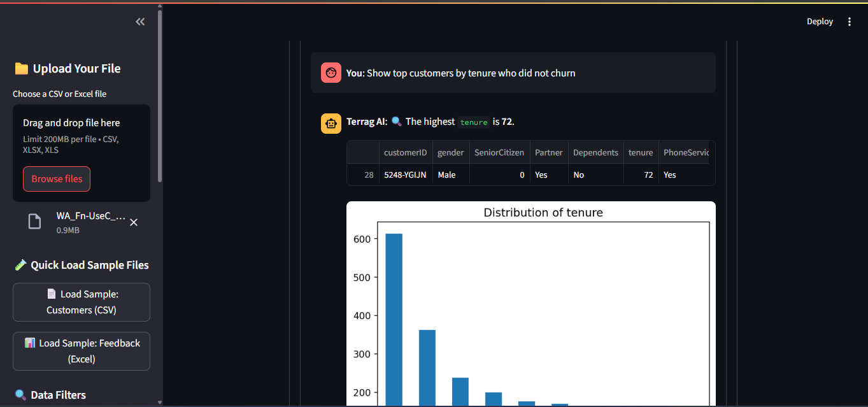Screen dimensions: 868x407
Task: Click the tallest bar in tenure chart
Action: (x=394, y=318)
